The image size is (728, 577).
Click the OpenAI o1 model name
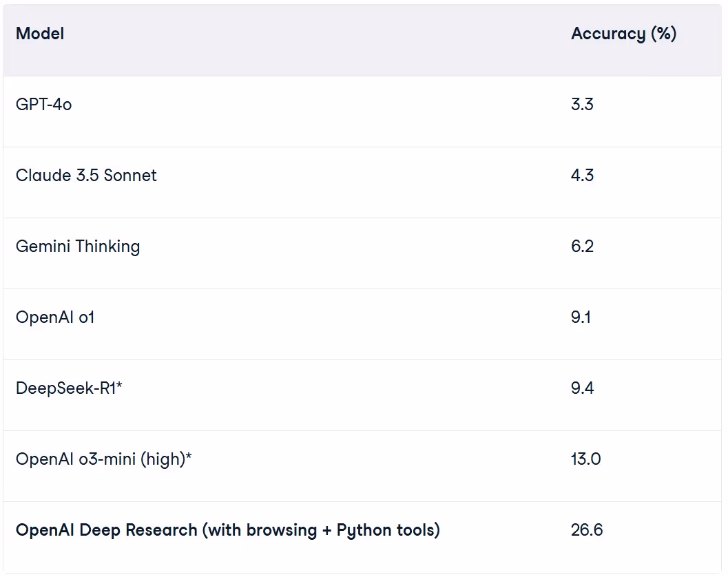click(55, 317)
